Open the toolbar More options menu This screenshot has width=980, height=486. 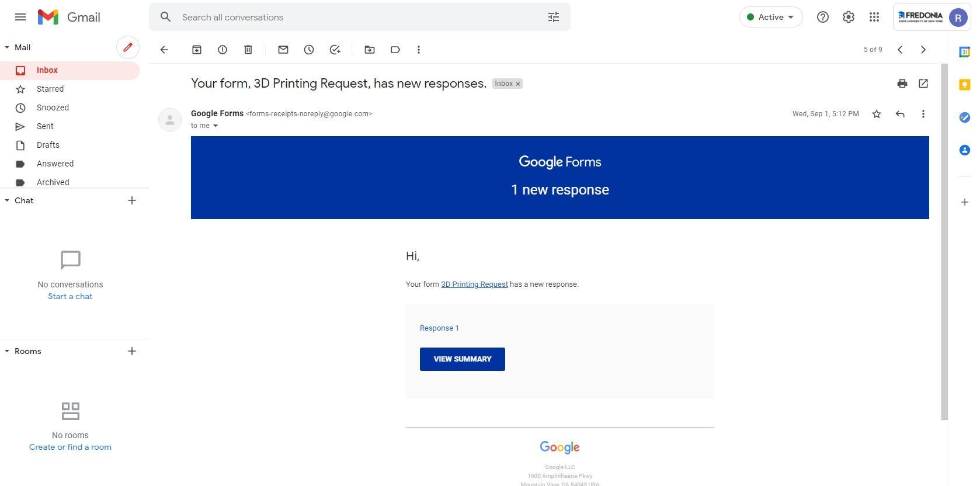coord(419,50)
